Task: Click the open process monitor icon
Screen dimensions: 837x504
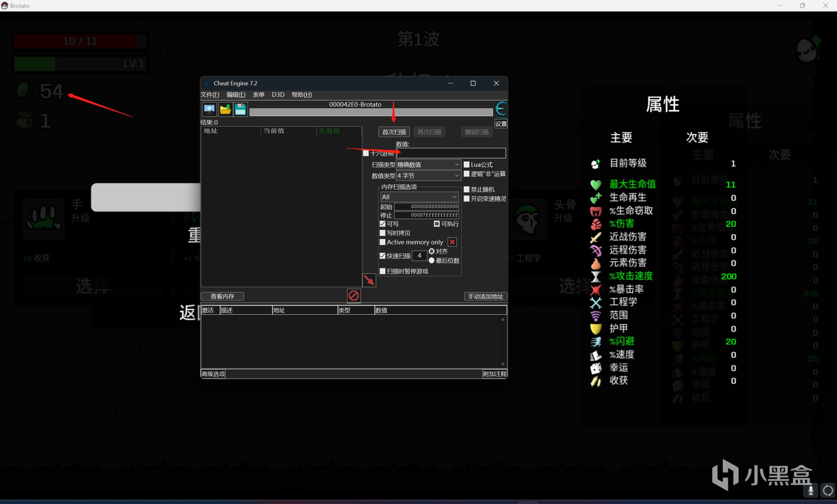Action: click(209, 109)
